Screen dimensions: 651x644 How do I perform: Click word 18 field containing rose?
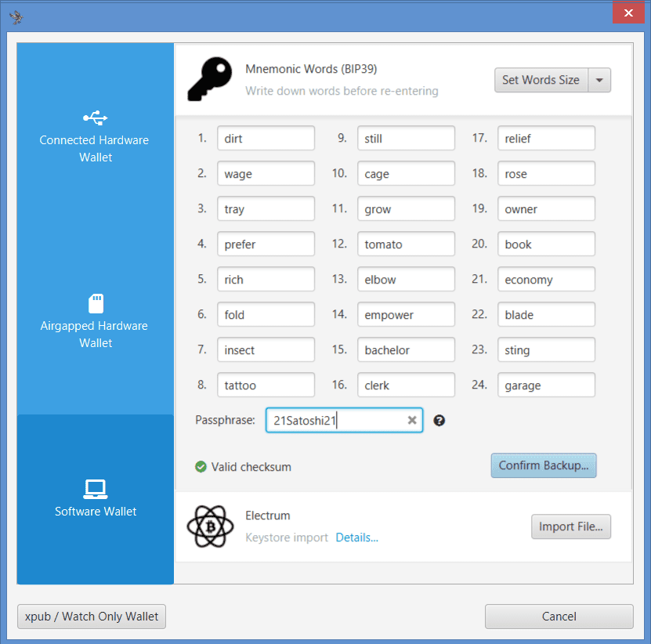click(x=546, y=174)
